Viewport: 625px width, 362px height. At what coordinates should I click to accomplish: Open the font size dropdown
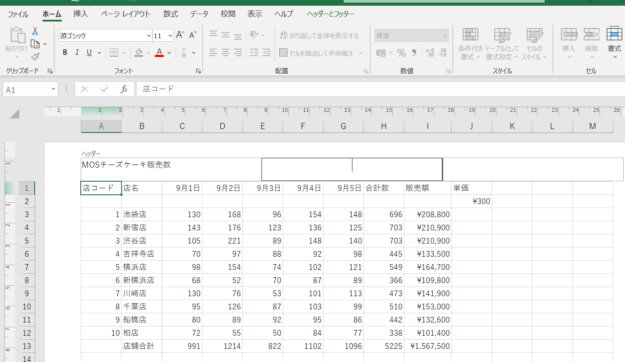170,36
